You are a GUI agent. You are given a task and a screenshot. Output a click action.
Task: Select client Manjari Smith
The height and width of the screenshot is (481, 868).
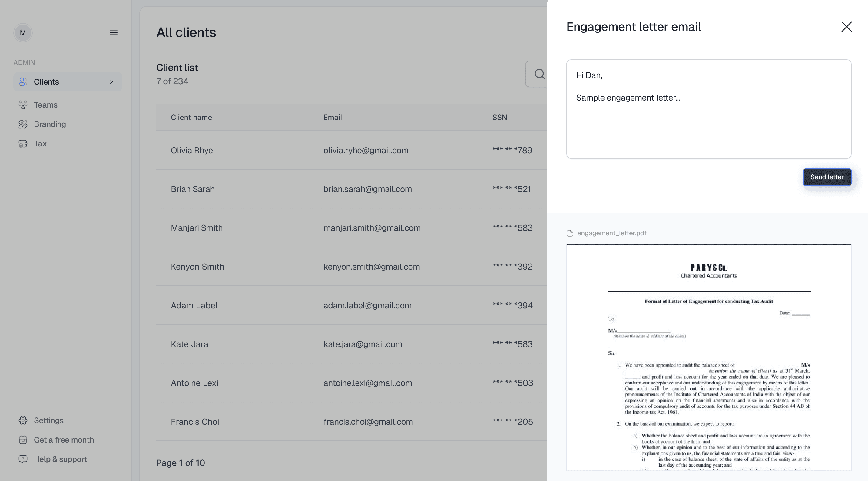tap(197, 228)
